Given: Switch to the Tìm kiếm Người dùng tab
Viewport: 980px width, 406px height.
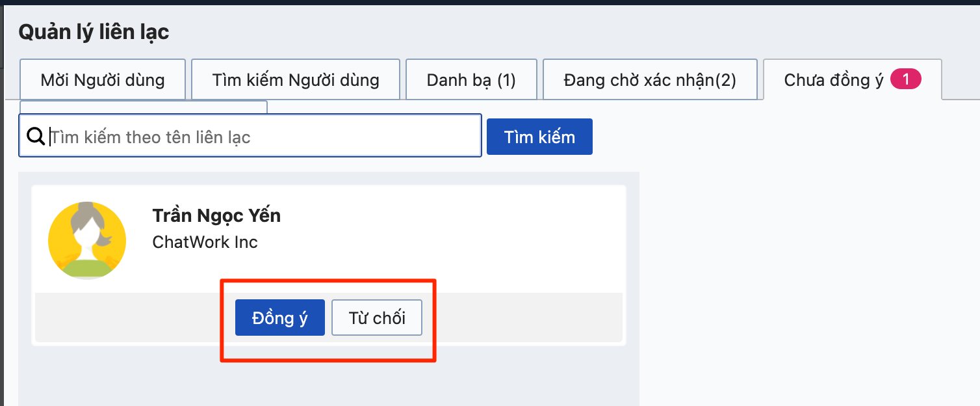Looking at the screenshot, I should click(x=296, y=80).
